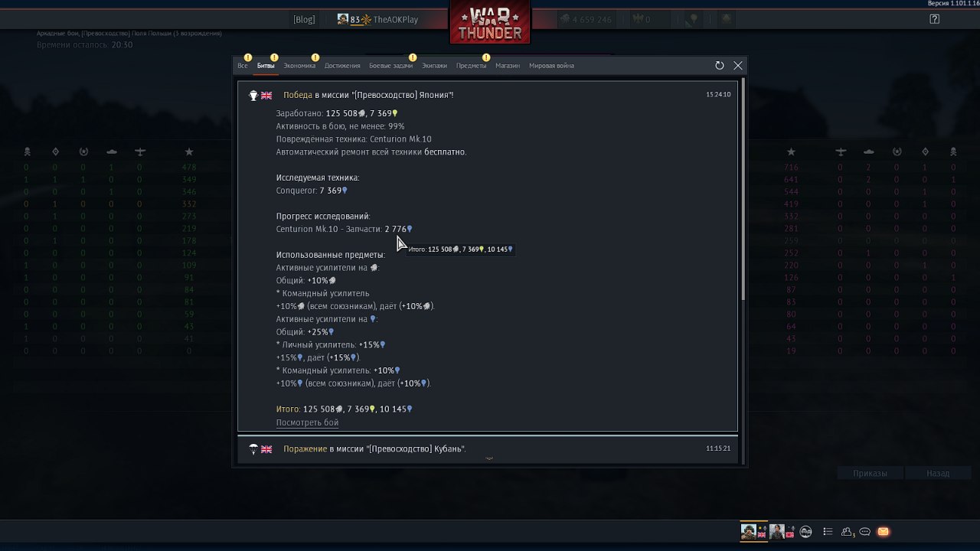Click the War Thunder logo

click(490, 23)
